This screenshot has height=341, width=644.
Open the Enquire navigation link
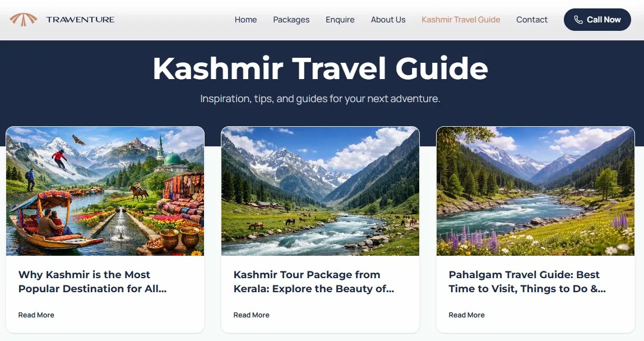pyautogui.click(x=340, y=20)
